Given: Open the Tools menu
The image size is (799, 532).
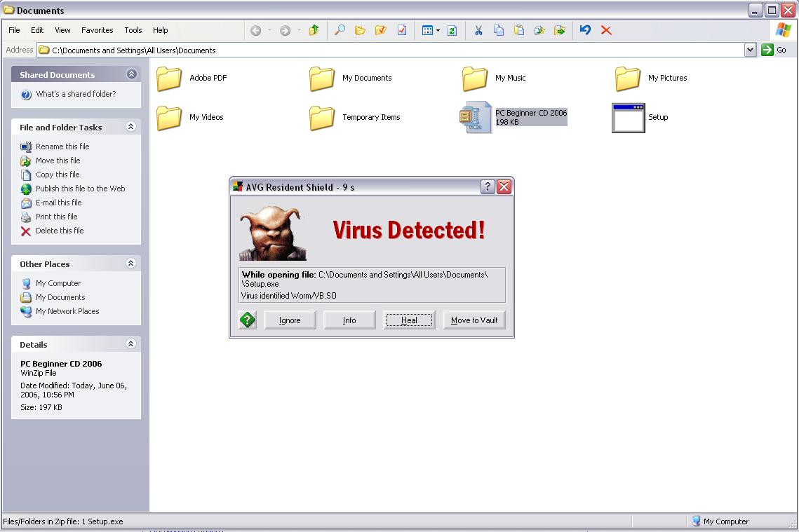Looking at the screenshot, I should click(x=133, y=30).
